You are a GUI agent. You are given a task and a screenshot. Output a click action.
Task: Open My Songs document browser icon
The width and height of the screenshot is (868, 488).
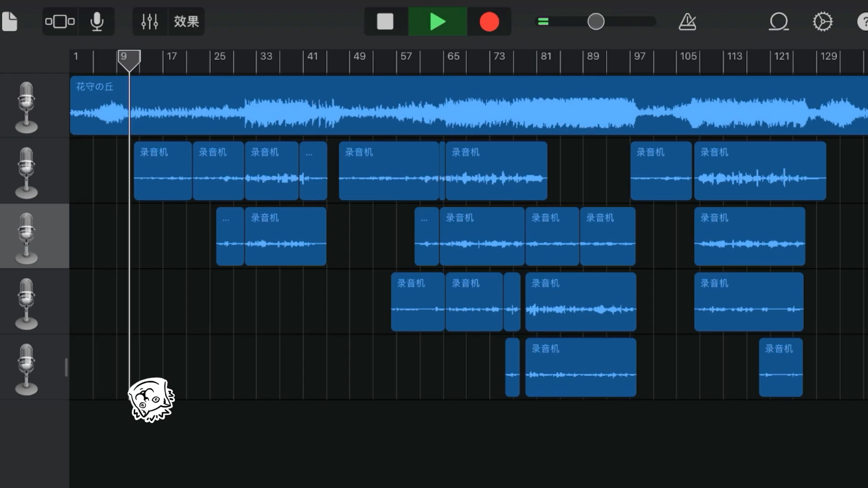pyautogui.click(x=9, y=21)
